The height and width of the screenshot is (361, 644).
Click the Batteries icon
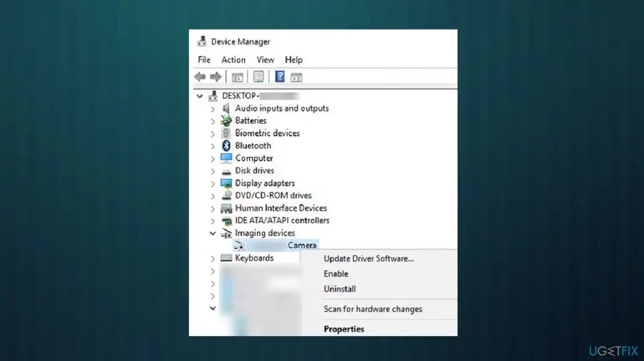point(226,121)
